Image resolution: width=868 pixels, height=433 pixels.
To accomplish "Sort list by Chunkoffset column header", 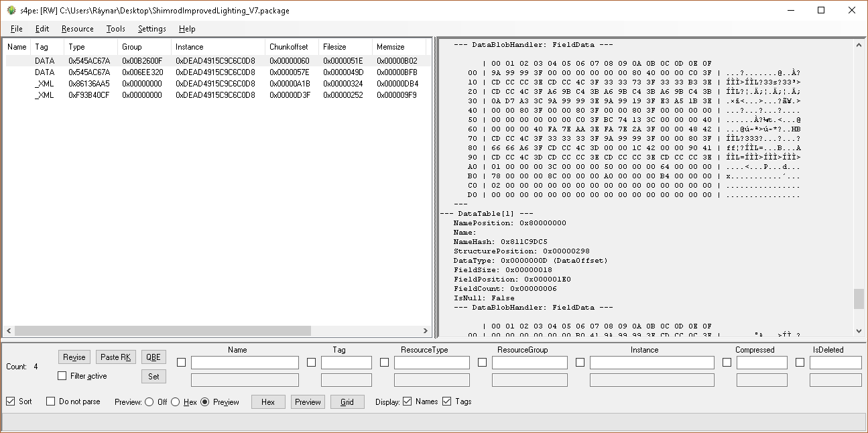I will click(292, 47).
